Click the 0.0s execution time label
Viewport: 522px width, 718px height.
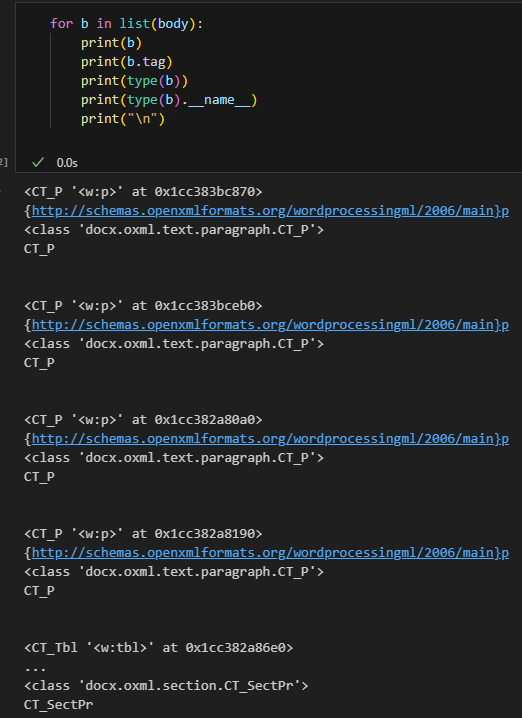(67, 163)
